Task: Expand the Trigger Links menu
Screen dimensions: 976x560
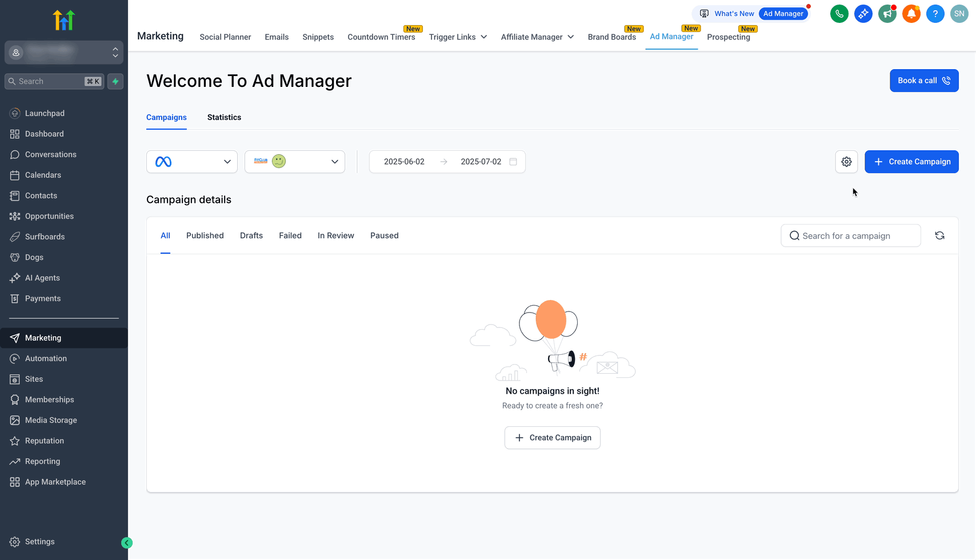Action: pyautogui.click(x=458, y=37)
